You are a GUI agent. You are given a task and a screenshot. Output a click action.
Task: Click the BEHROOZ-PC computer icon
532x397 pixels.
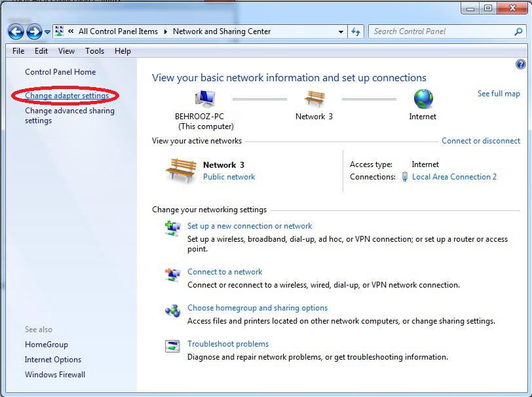pos(205,100)
